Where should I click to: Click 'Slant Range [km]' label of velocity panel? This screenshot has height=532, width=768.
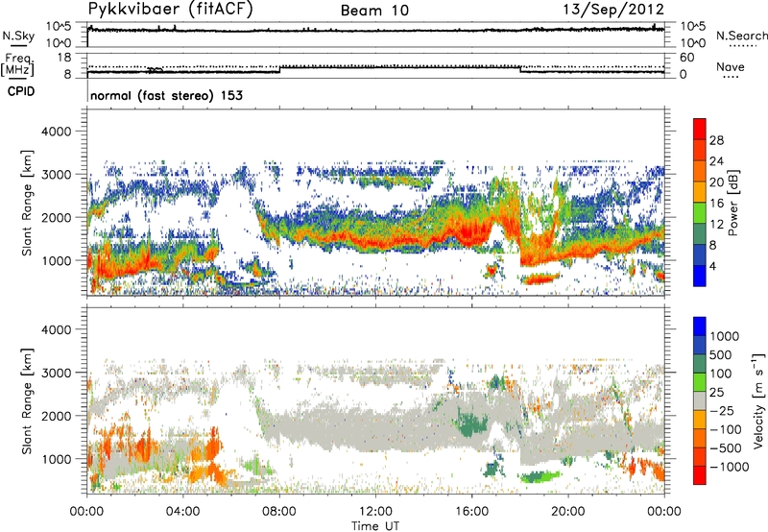[x=27, y=400]
